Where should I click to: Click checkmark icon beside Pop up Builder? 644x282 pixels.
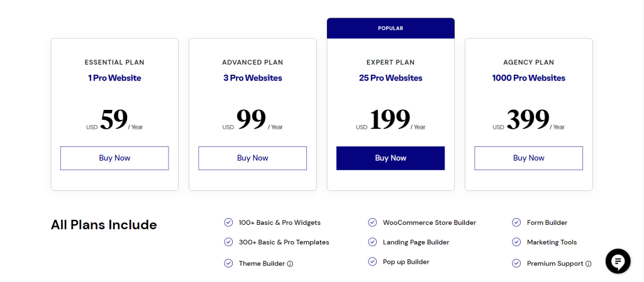372,261
